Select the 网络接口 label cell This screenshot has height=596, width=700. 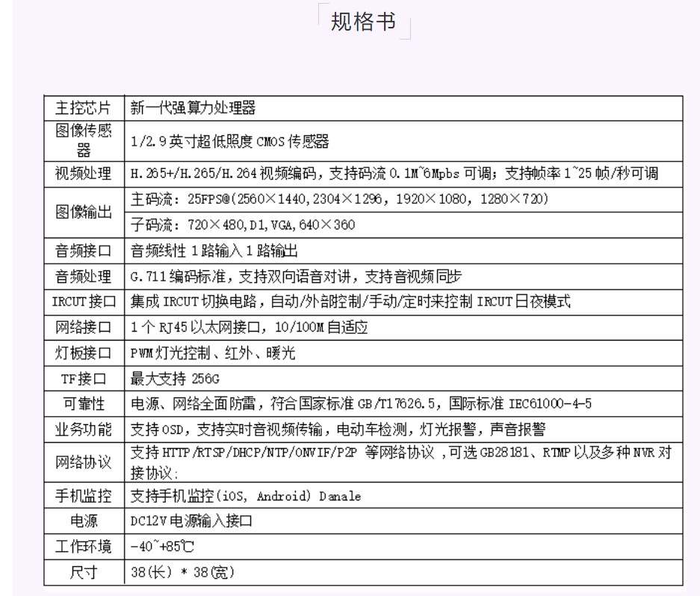84,328
